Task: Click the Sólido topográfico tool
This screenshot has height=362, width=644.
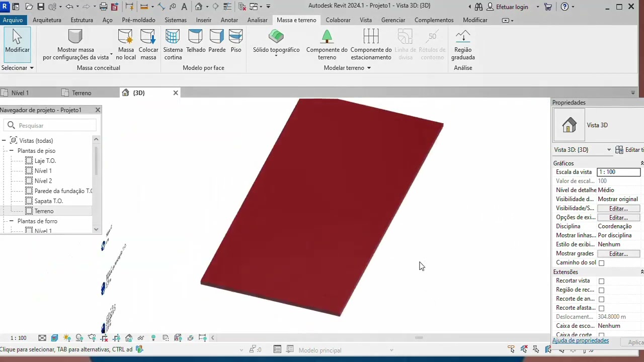Action: click(x=276, y=42)
